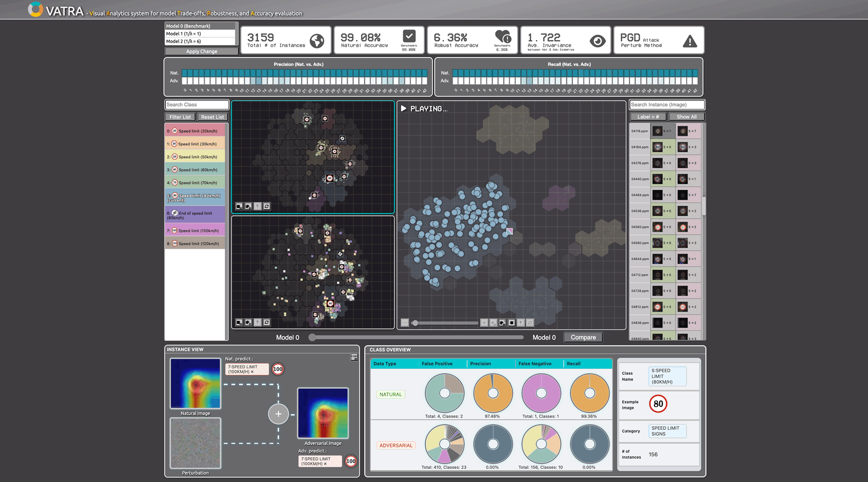Remove the Nat. predict 7:Speed limit tag

coord(252,372)
